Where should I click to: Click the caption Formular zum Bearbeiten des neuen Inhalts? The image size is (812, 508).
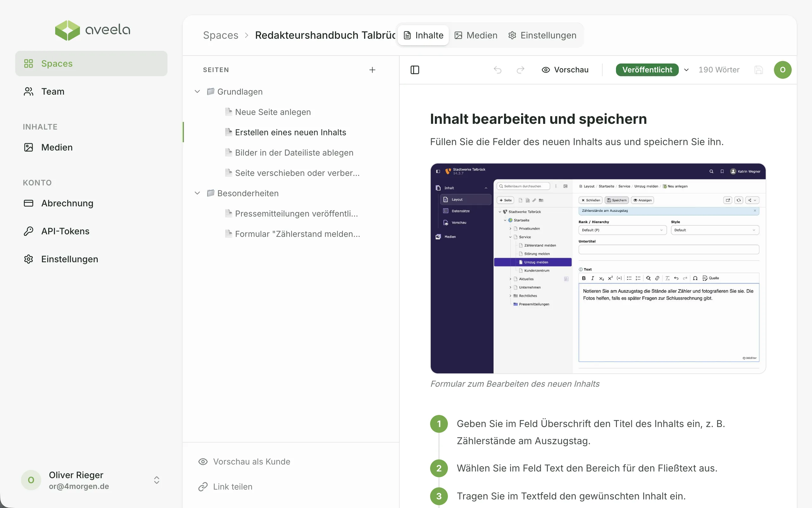point(514,384)
